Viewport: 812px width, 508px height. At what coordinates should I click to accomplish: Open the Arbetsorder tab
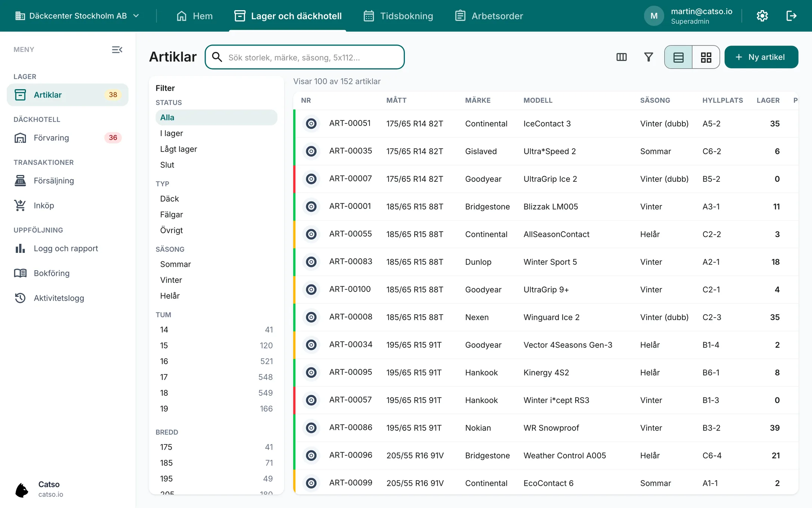489,16
